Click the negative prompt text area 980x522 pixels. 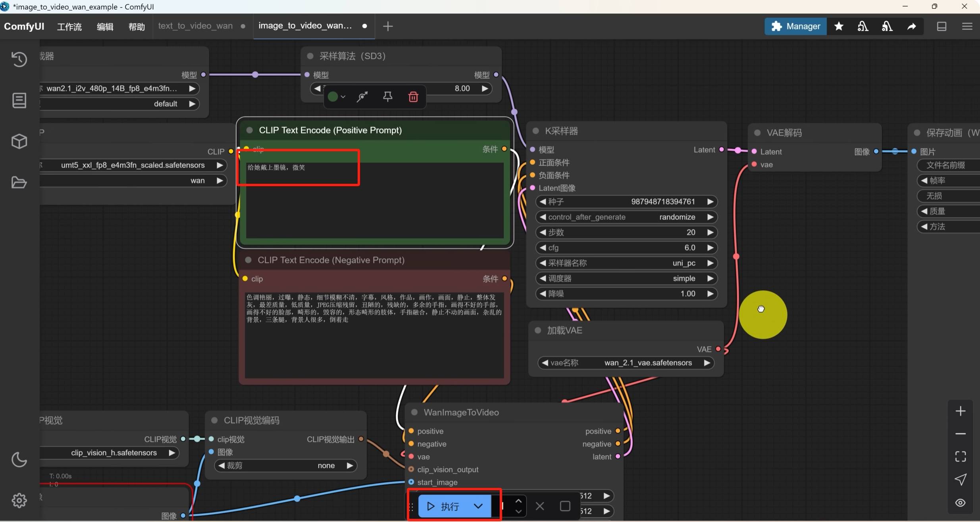(374, 335)
